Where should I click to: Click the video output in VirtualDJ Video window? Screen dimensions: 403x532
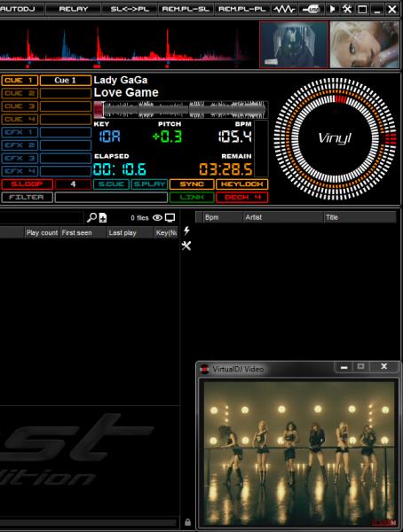point(299,454)
